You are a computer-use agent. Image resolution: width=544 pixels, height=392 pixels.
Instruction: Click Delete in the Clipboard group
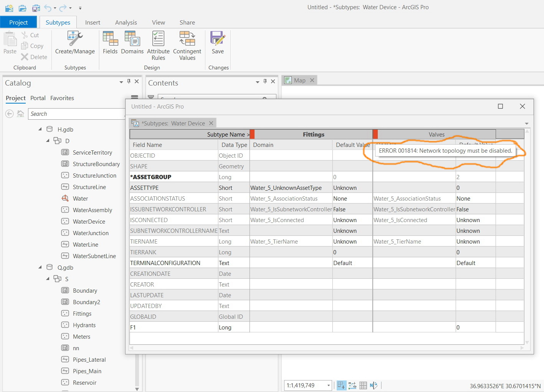point(34,57)
